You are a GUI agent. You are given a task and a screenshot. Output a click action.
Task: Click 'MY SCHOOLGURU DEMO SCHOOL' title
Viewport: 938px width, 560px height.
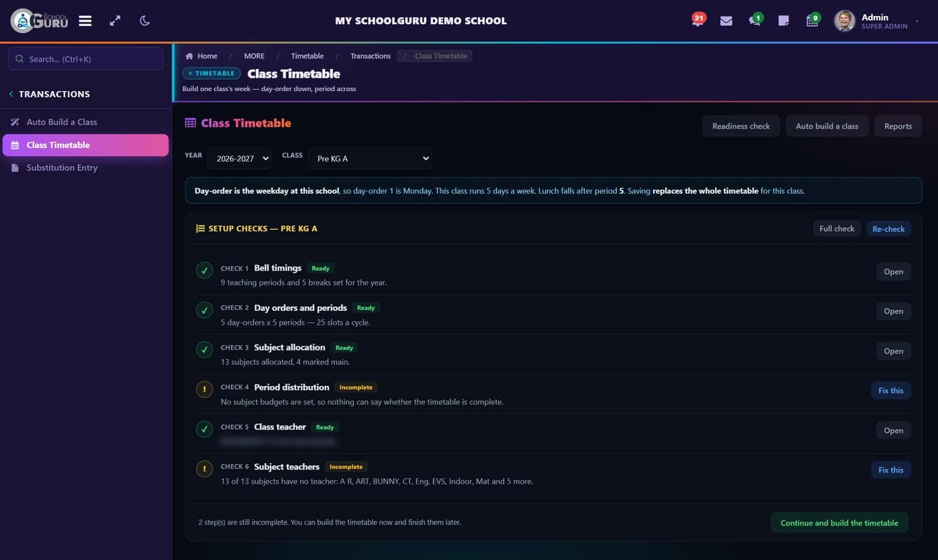(421, 21)
